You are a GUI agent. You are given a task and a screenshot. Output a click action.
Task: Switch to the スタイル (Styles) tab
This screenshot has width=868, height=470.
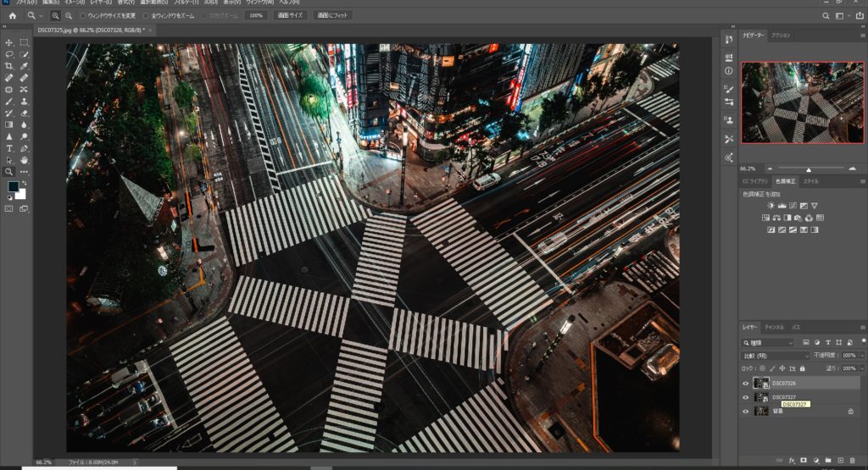[811, 181]
